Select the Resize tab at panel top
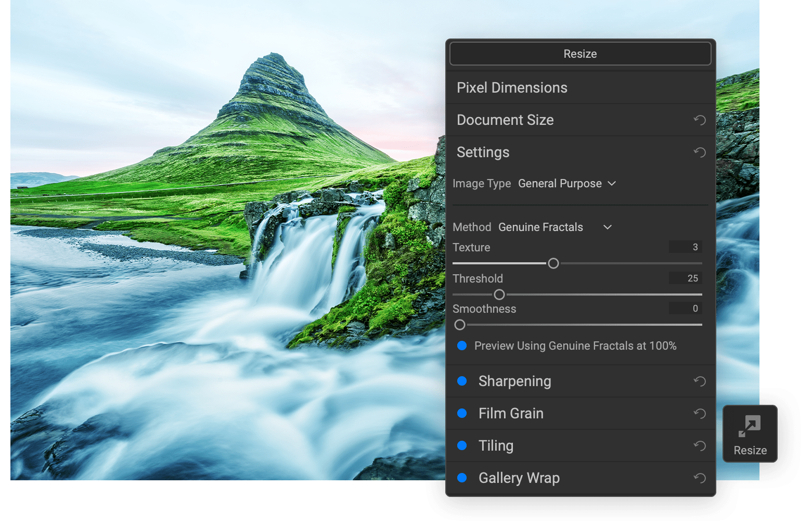Viewport: 812px width, 524px height. coord(580,53)
